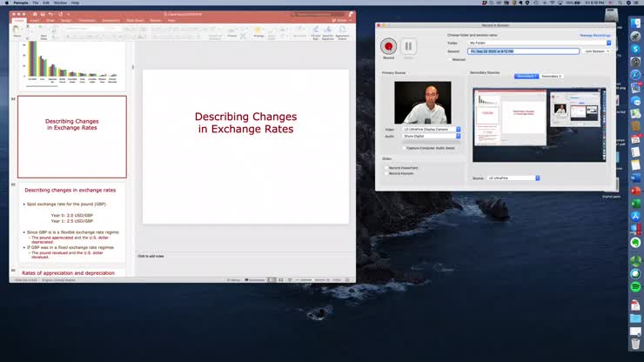Click the webcam preview in Primary Source
644x362 pixels.
(423, 103)
